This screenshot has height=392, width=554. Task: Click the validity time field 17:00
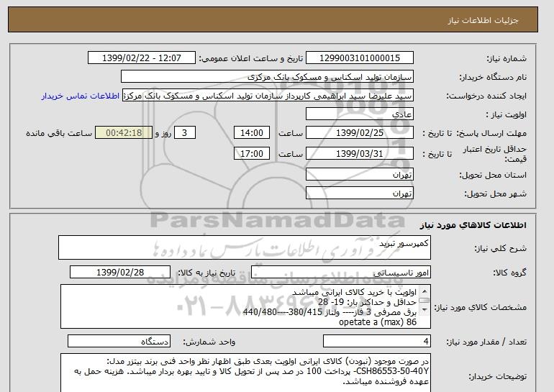pyautogui.click(x=252, y=154)
